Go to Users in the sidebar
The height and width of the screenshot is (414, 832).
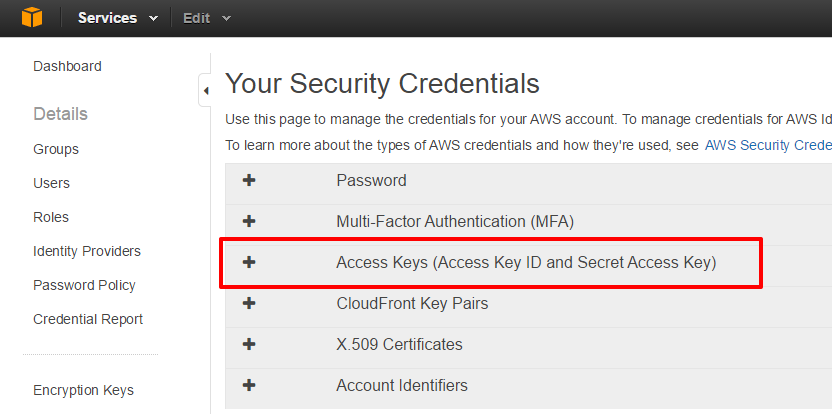pyautogui.click(x=51, y=183)
